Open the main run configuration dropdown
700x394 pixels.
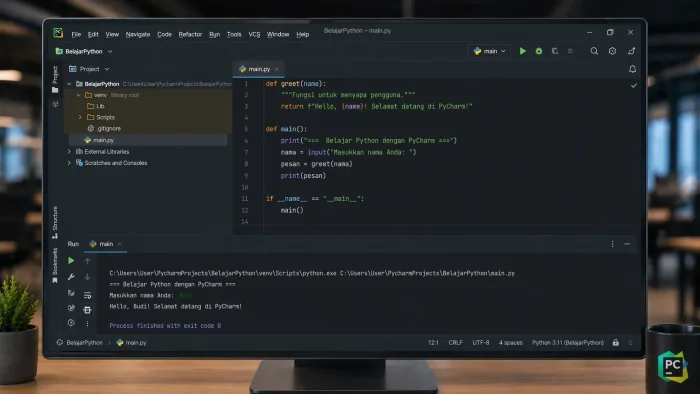point(490,51)
